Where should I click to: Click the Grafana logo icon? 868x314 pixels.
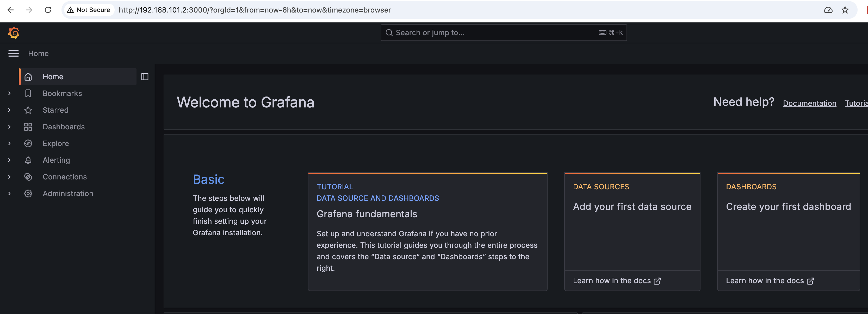tap(14, 32)
